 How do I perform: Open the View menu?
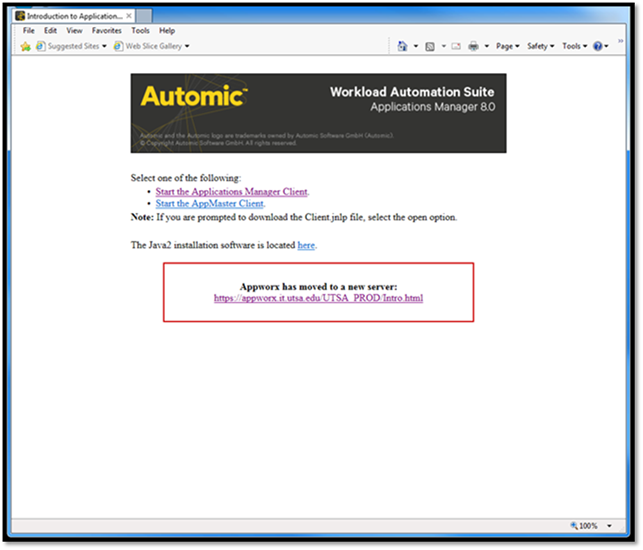tap(75, 31)
